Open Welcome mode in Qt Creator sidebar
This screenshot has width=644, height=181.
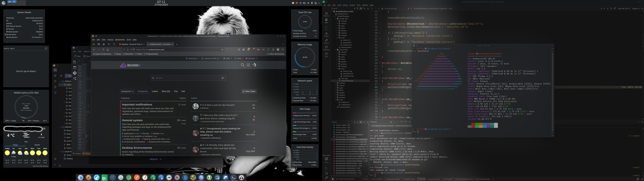point(326,14)
